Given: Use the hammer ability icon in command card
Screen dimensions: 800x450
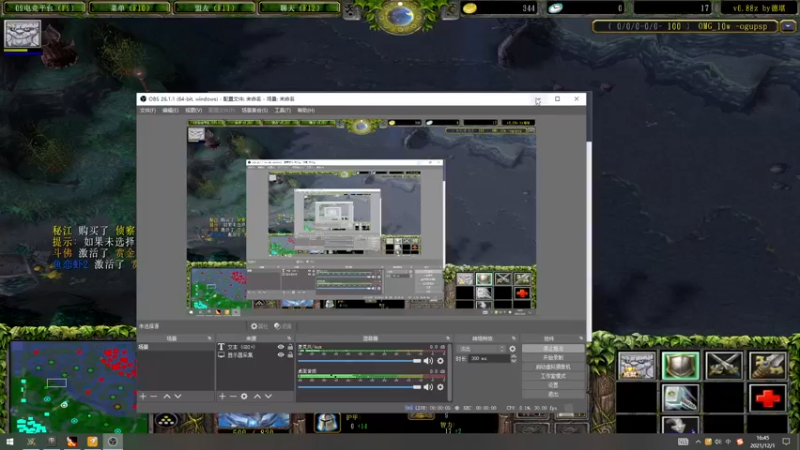Looking at the screenshot, I should pyautogui.click(x=680, y=398).
